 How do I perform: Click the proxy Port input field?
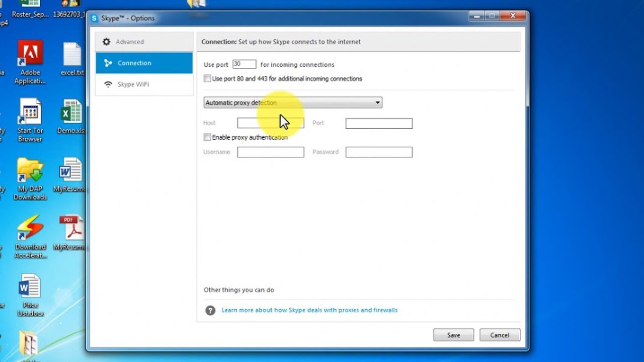[379, 123]
